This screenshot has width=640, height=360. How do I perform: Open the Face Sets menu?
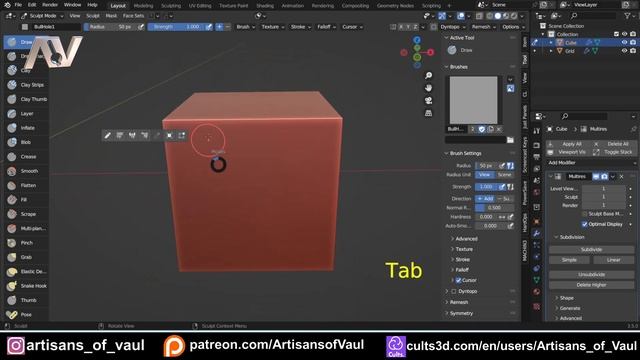point(133,16)
